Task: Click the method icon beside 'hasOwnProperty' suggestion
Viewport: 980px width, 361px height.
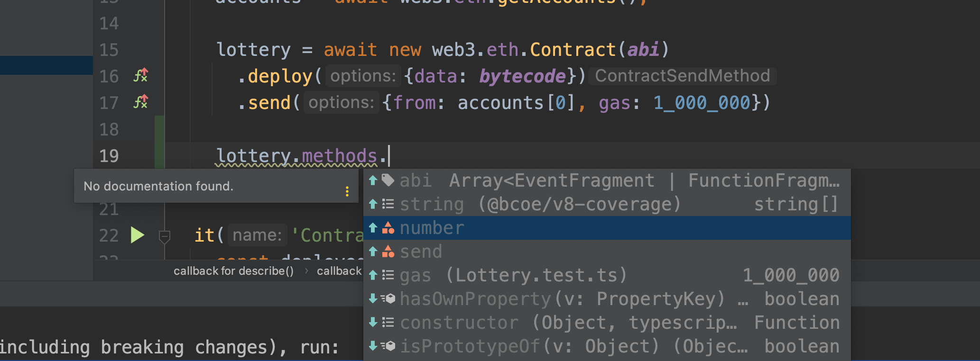Action: tap(388, 298)
